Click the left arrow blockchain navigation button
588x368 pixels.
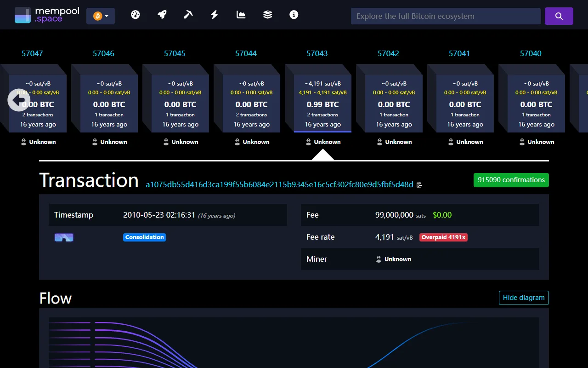point(19,100)
